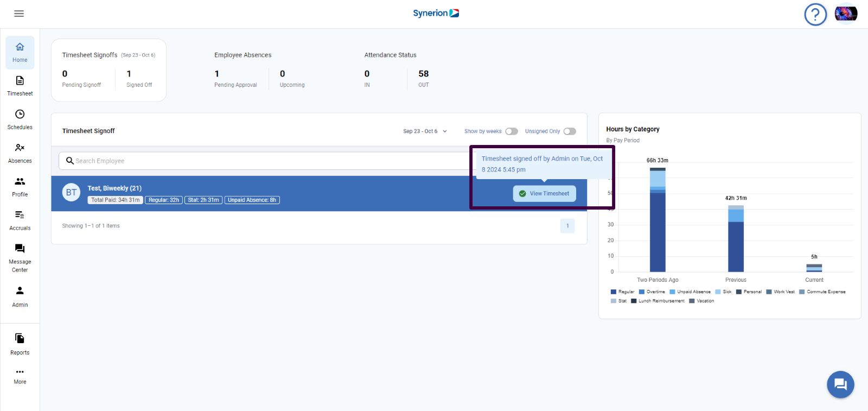Click Timesheet Signoffs card title
This screenshot has width=868, height=411.
point(90,55)
